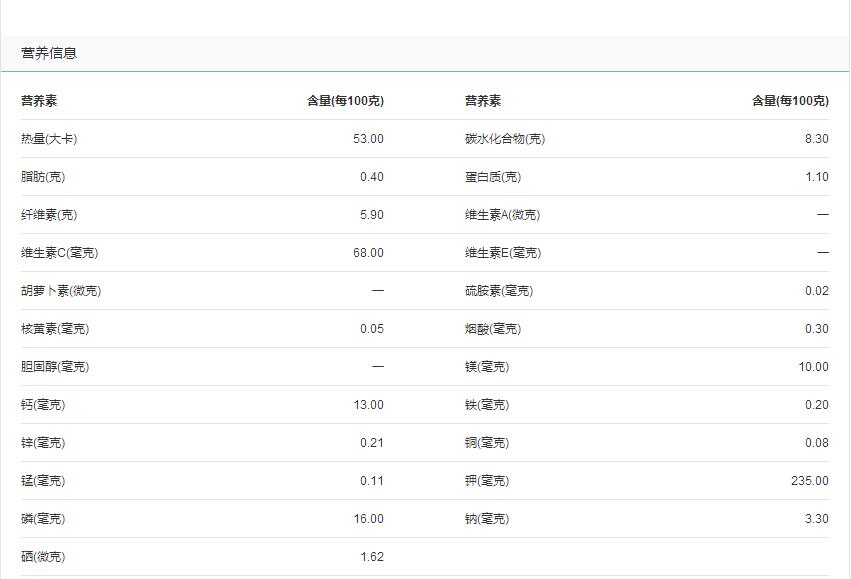Click the calorie value 53.00

coord(367,138)
